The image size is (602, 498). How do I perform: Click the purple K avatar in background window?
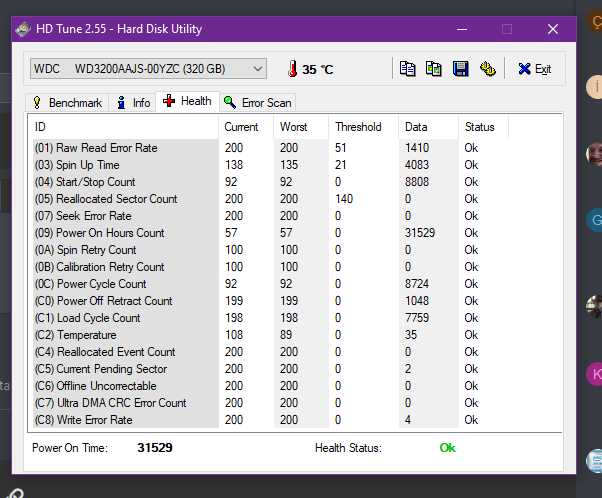(595, 374)
